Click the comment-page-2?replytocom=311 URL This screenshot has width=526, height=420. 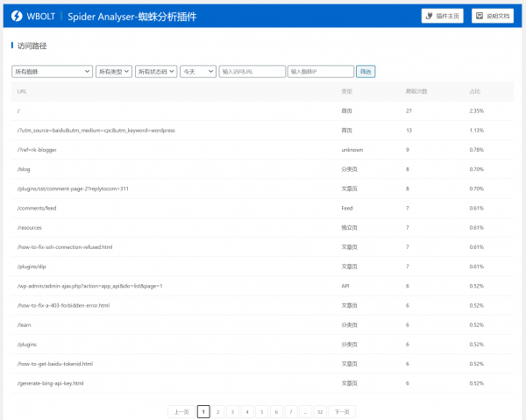coord(73,189)
